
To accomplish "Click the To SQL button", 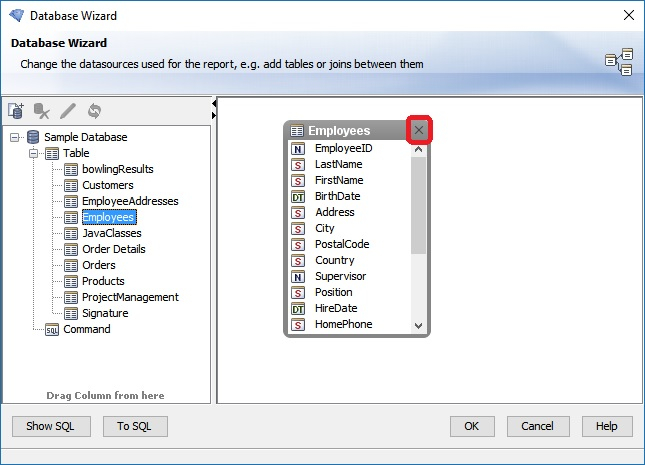I will [x=134, y=426].
